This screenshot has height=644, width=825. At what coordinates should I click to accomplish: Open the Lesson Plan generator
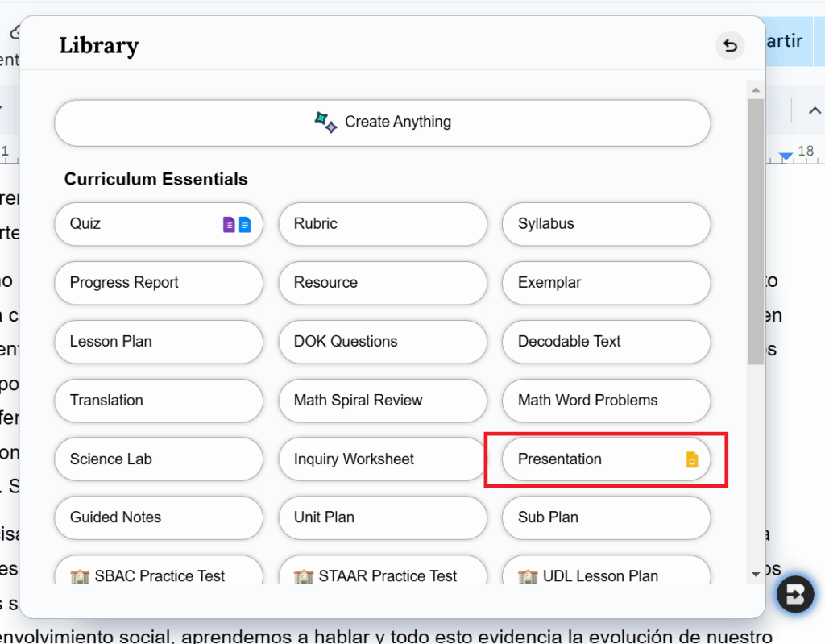(159, 342)
